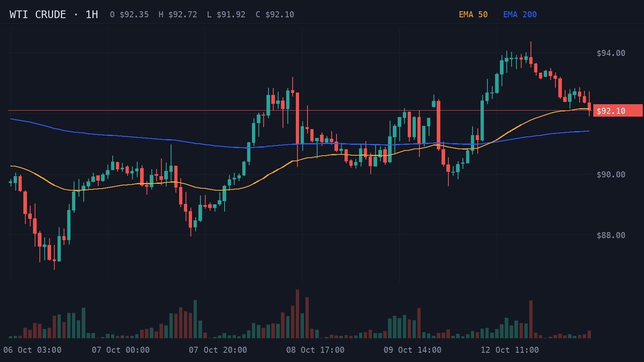
Task: Click the open price $92.35
Action: coord(134,14)
